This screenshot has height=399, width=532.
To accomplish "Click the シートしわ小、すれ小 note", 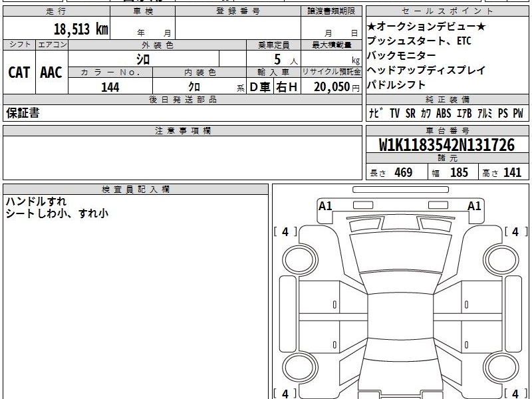I will coord(57,213).
